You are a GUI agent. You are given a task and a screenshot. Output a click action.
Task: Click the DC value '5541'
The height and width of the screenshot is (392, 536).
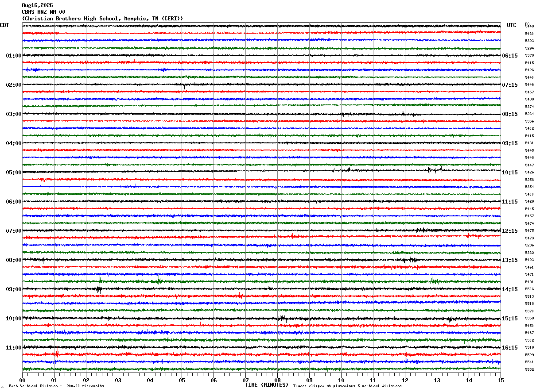[529, 362]
